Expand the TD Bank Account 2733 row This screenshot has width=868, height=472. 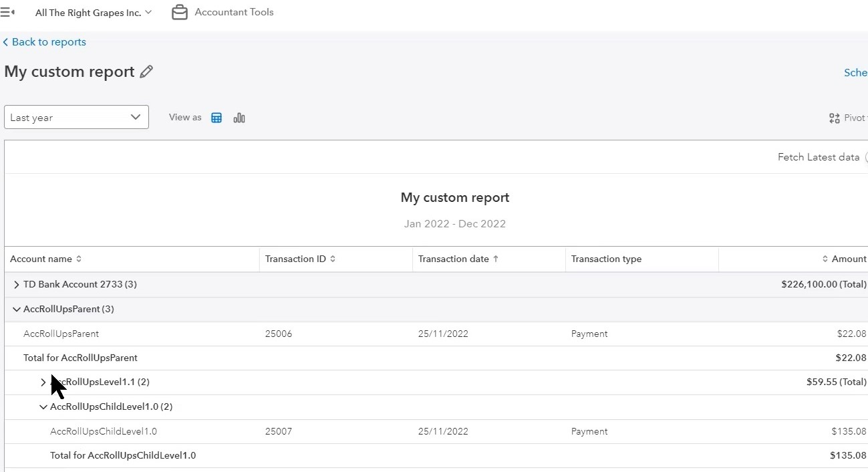click(x=16, y=283)
